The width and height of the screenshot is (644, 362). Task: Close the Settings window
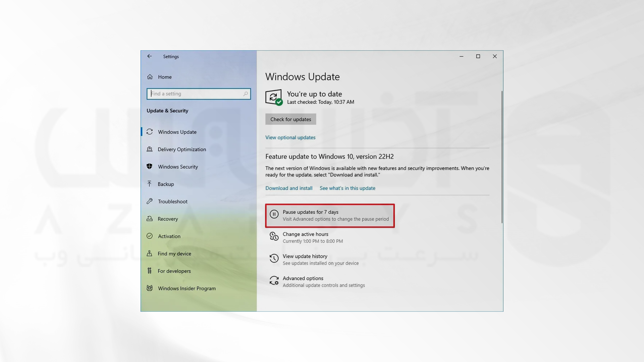[495, 56]
